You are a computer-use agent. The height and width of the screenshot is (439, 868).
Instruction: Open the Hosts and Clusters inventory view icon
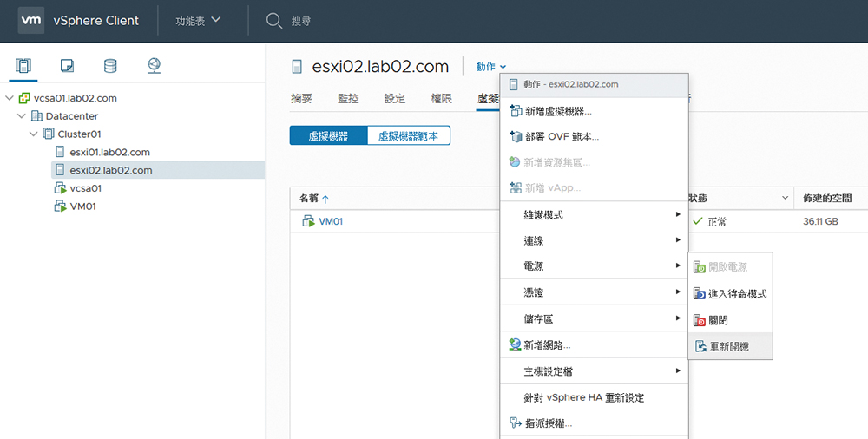pyautogui.click(x=23, y=66)
